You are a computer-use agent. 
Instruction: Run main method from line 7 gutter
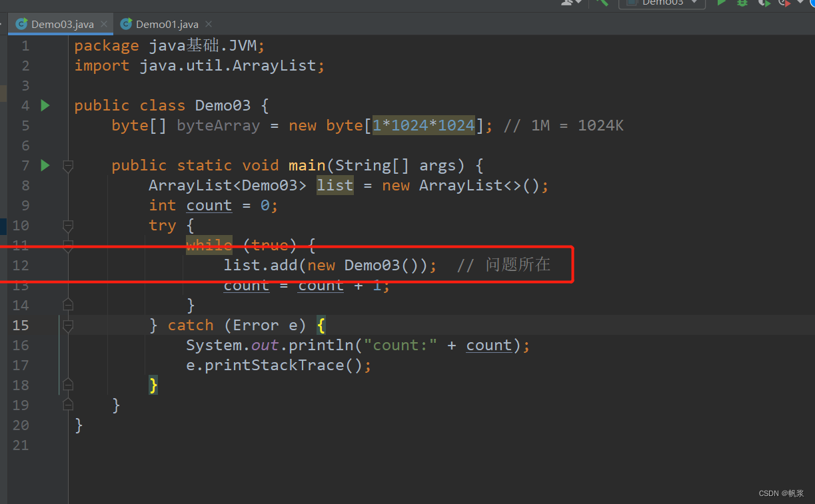click(x=45, y=165)
